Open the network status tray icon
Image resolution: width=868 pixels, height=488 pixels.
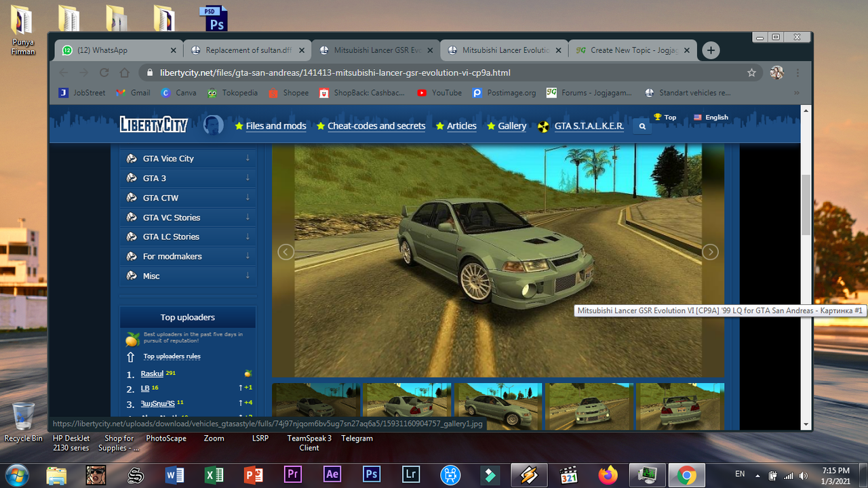pyautogui.click(x=788, y=475)
